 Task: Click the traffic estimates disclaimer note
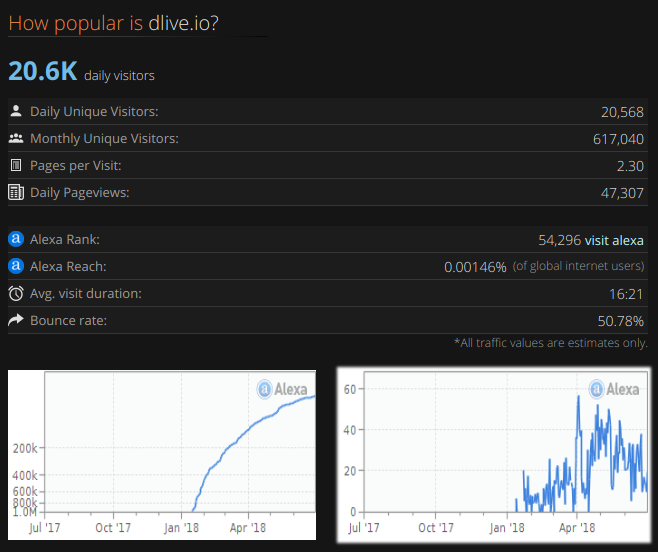(x=551, y=343)
